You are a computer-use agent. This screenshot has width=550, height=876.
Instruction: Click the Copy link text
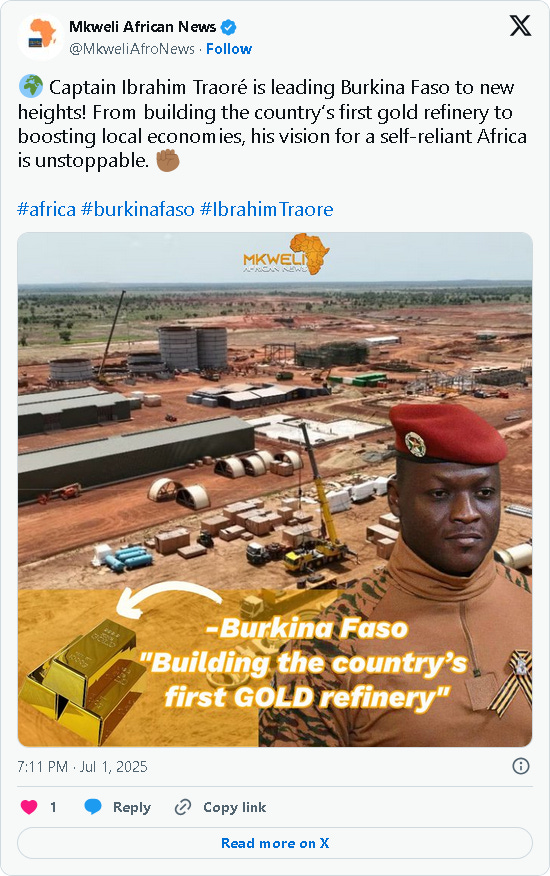(235, 807)
